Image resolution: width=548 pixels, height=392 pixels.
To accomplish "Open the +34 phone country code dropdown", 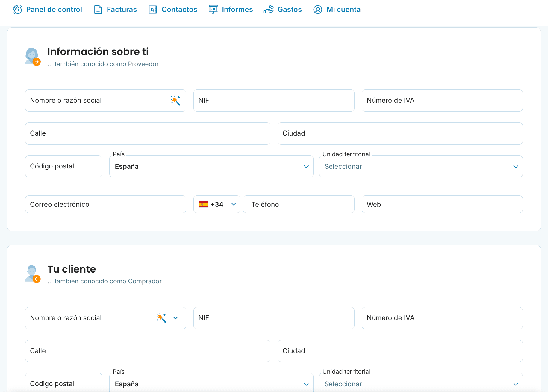I will [217, 204].
